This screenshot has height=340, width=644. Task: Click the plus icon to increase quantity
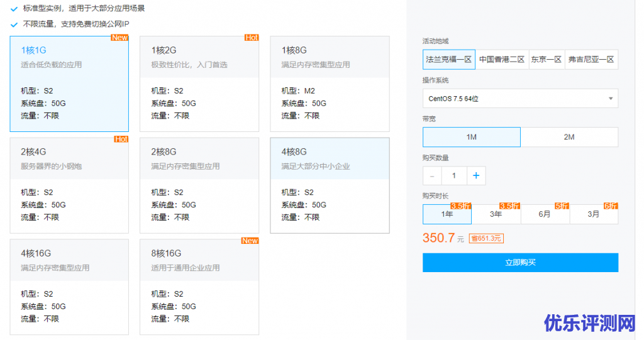[476, 176]
